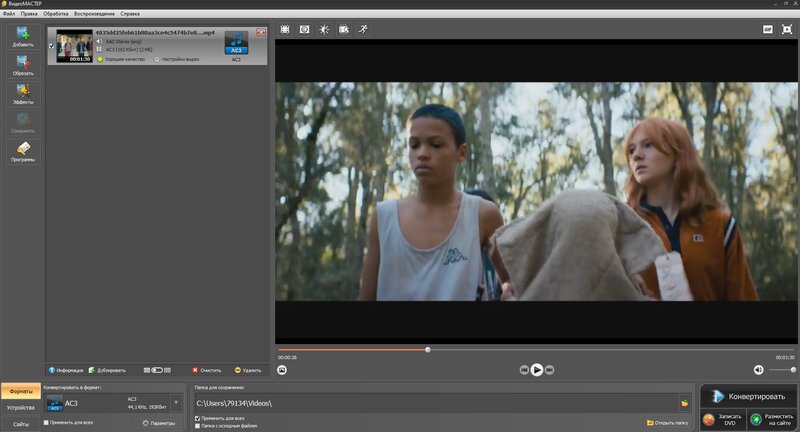The height and width of the screenshot is (432, 800).
Task: Click Дублировать below the file list
Action: (x=107, y=370)
